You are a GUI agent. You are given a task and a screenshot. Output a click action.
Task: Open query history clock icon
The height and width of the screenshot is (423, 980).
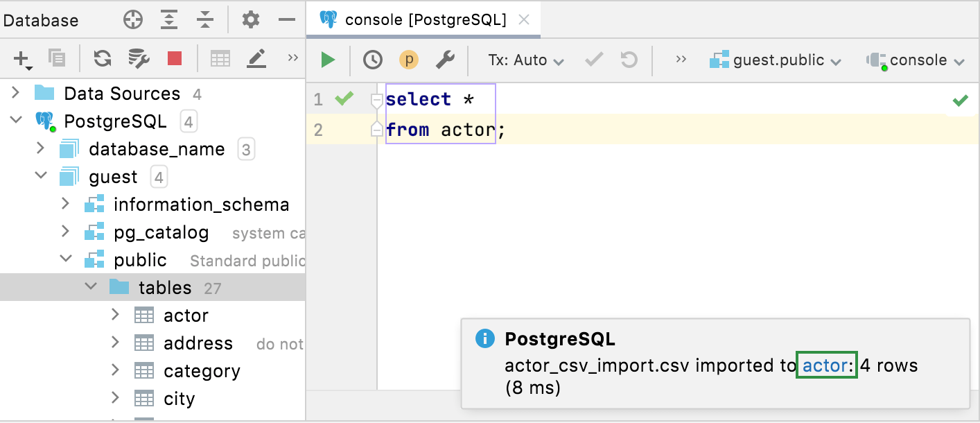pyautogui.click(x=373, y=60)
